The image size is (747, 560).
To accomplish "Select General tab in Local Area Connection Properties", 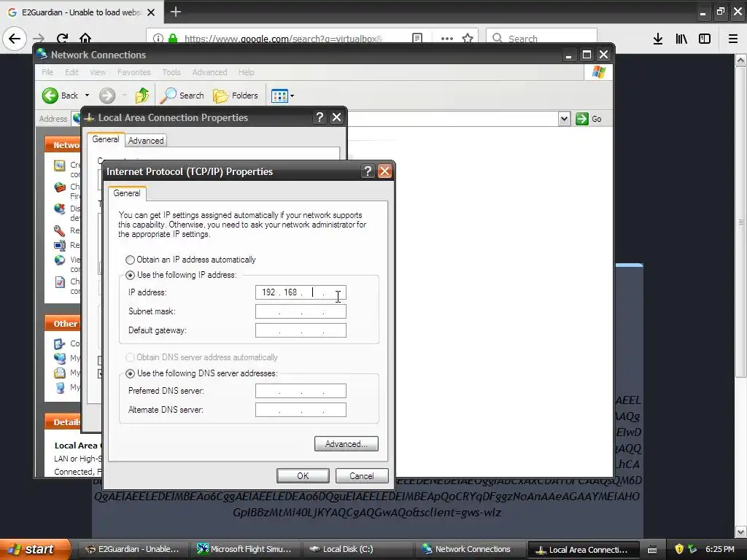I will [x=106, y=139].
